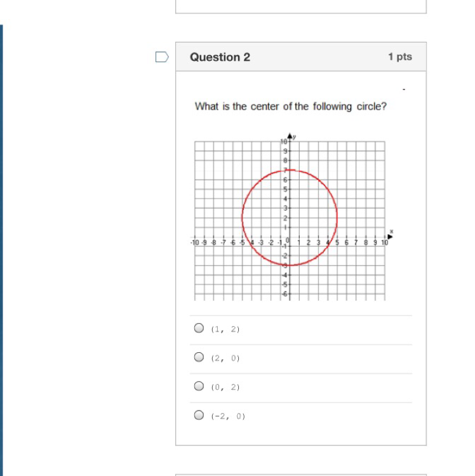Click the x-axis arrow at graph right
475x476 pixels.
pos(390,237)
